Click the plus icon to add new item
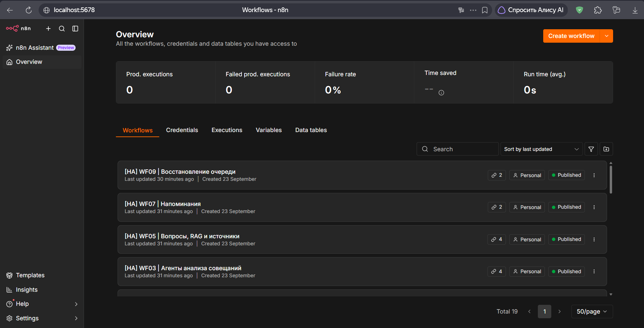This screenshot has height=328, width=644. pyautogui.click(x=48, y=29)
